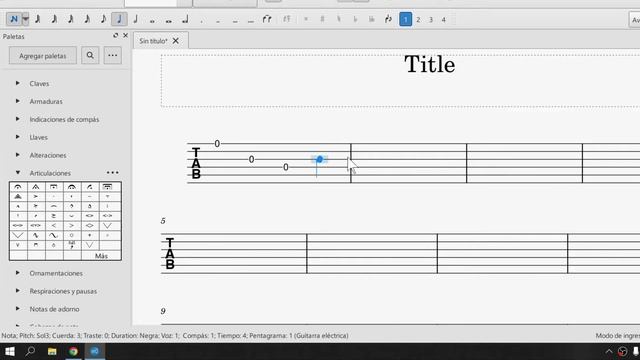This screenshot has height=360, width=640.
Task: Expand the Indicaciones de compás palette
Action: [18, 119]
